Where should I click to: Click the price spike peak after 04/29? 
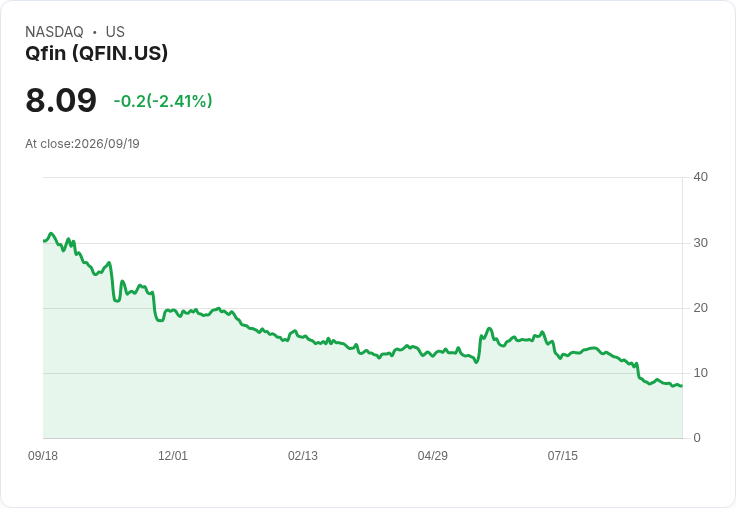(x=489, y=328)
